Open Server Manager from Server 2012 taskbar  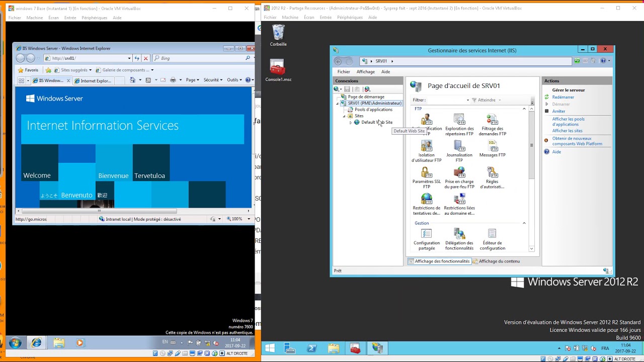[x=289, y=348]
